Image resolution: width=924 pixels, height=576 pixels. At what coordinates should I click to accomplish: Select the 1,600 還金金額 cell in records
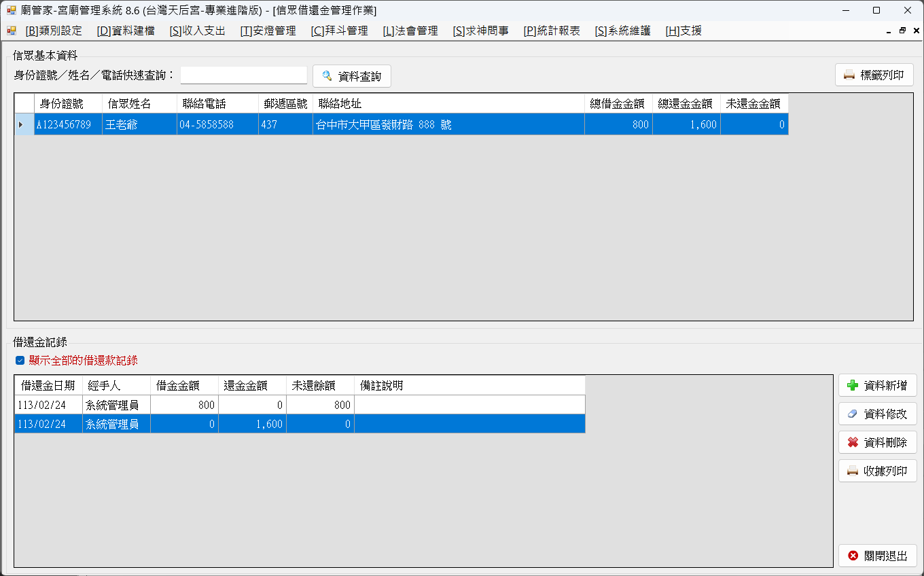(252, 424)
